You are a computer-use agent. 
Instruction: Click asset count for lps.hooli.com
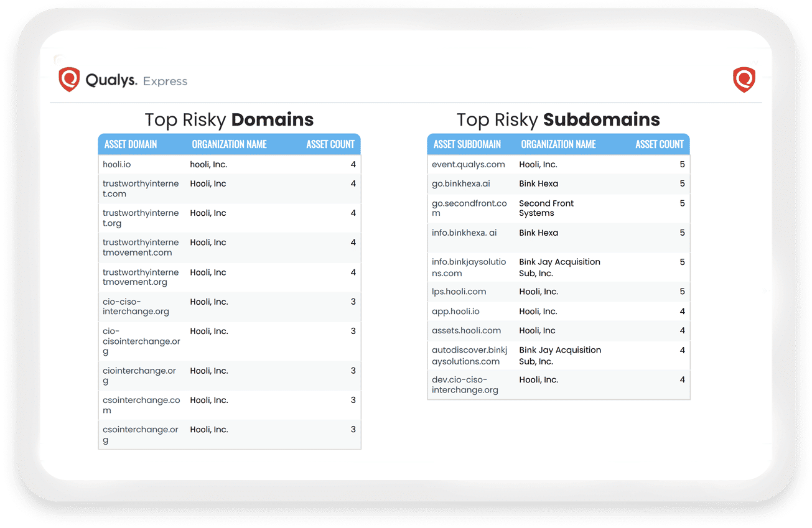683,292
